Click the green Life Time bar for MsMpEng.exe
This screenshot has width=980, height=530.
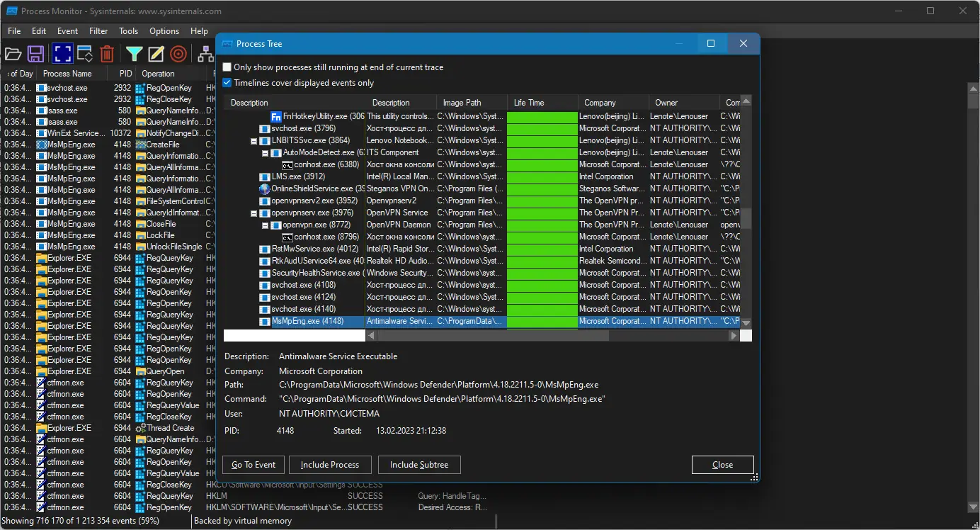pyautogui.click(x=542, y=321)
